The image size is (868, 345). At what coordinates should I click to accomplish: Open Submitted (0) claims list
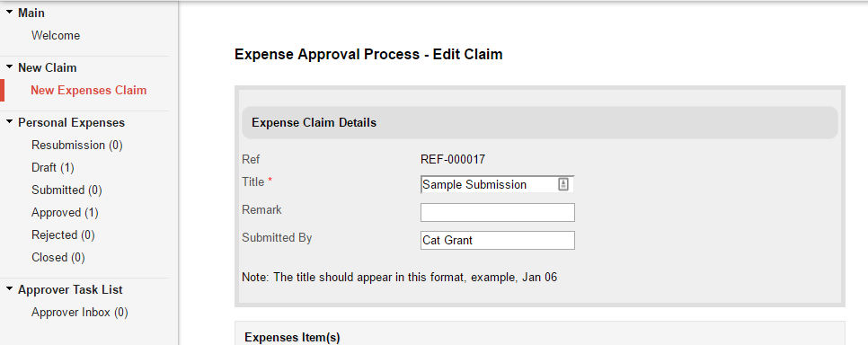66,190
